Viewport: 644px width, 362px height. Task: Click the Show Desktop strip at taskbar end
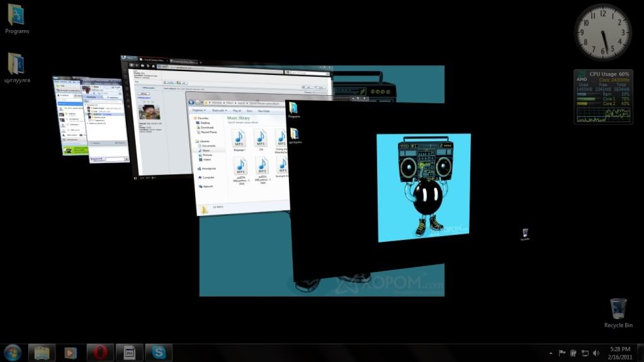point(641,353)
